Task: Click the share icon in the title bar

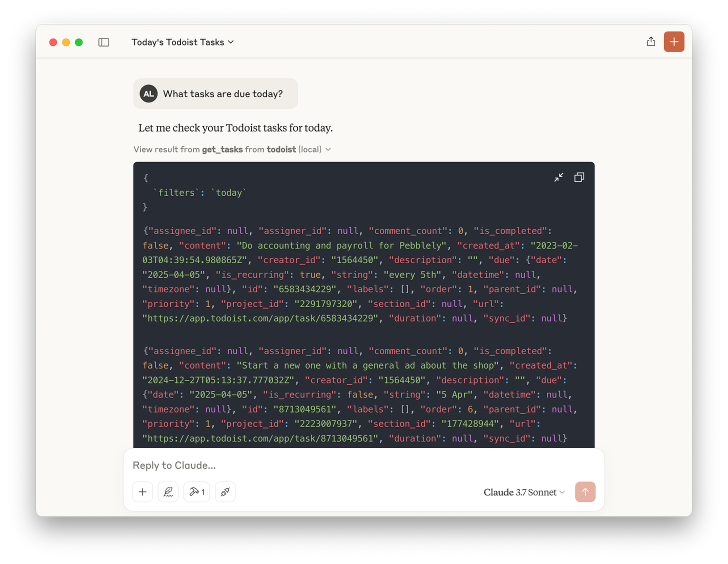Action: tap(650, 42)
